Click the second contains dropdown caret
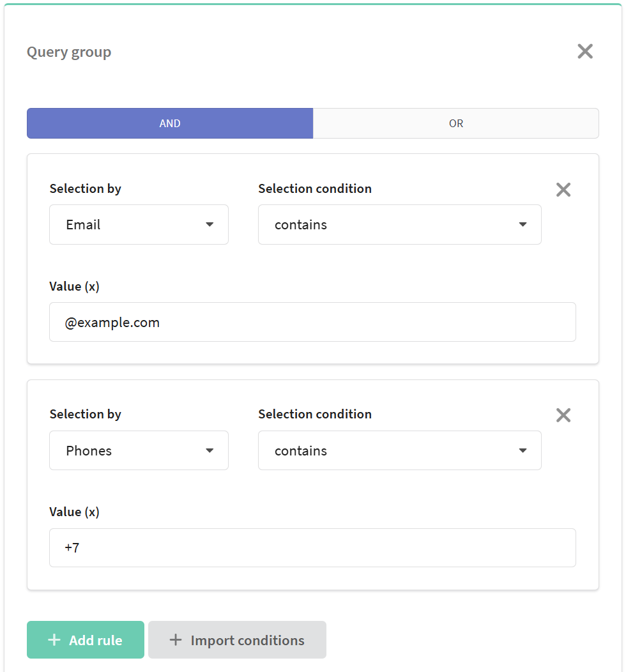The height and width of the screenshot is (672, 626). pos(523,450)
